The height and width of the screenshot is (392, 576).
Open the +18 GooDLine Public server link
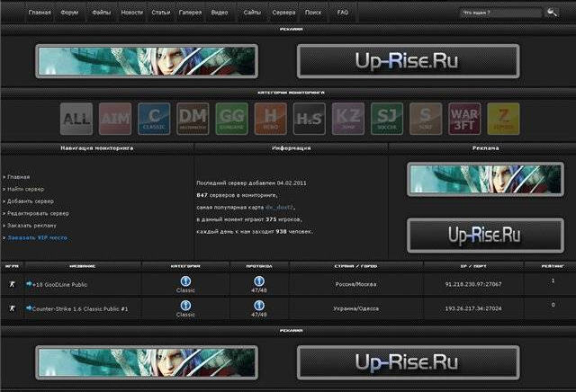(60, 284)
